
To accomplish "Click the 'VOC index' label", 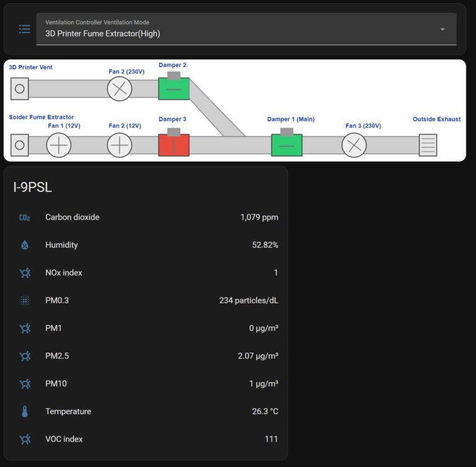I will click(64, 439).
